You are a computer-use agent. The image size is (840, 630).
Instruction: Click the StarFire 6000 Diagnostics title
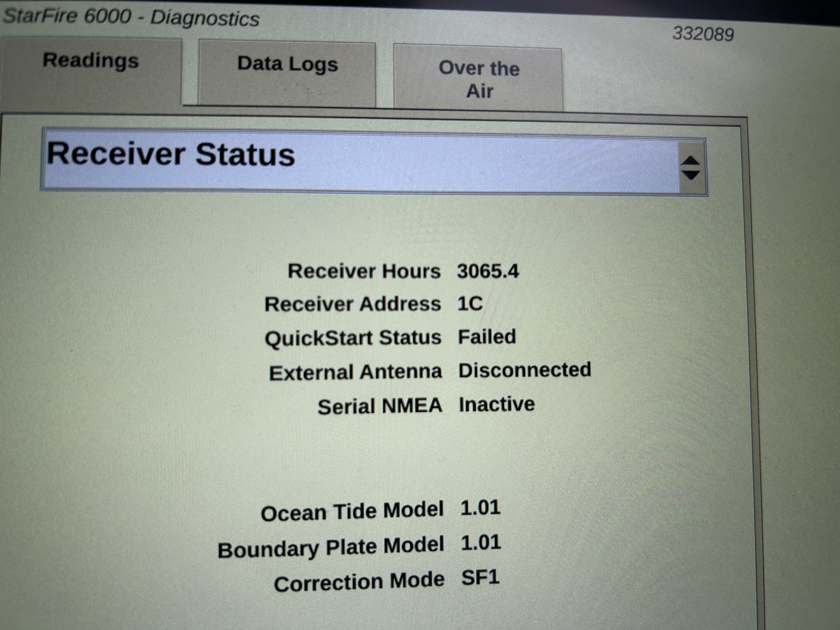(x=131, y=17)
